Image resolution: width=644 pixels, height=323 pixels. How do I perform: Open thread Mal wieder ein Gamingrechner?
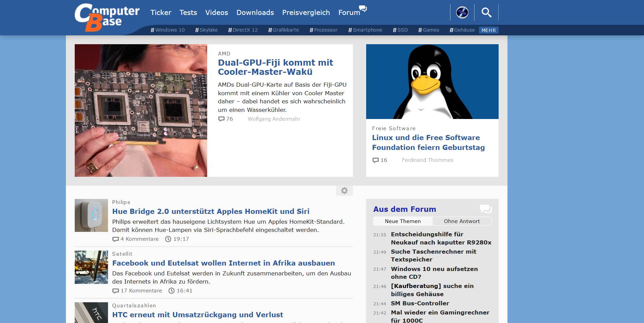pyautogui.click(x=440, y=316)
